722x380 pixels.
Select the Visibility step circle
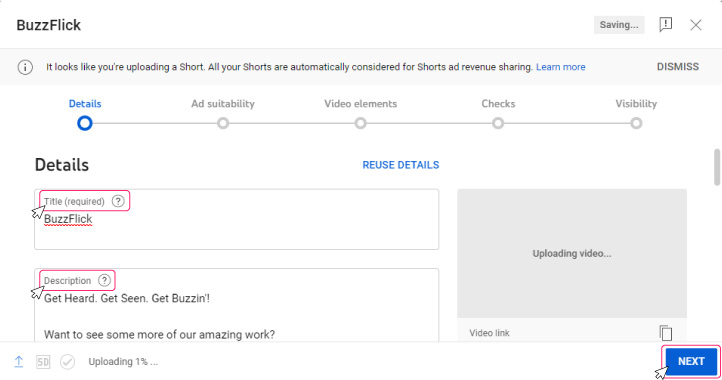[636, 123]
